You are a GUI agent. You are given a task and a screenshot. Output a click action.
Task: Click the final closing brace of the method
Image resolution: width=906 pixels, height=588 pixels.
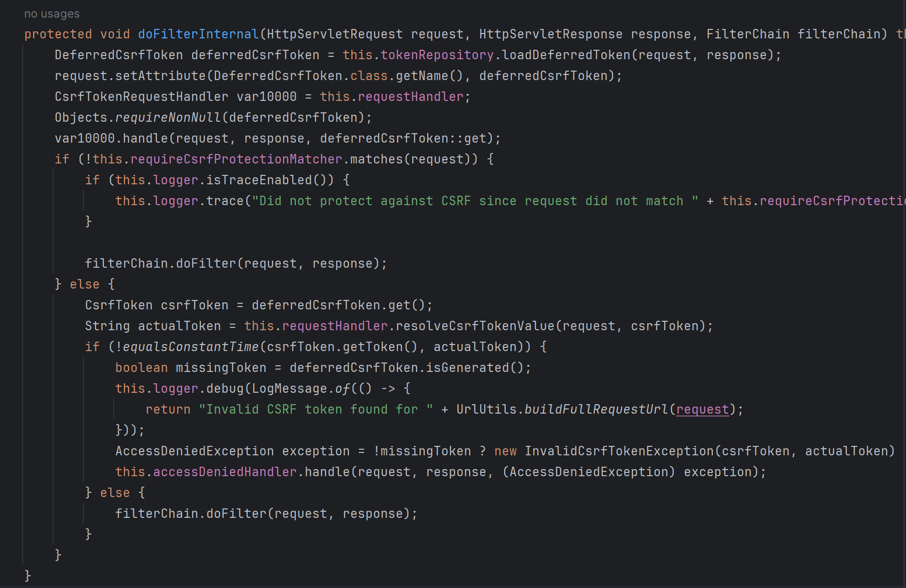[x=27, y=576]
